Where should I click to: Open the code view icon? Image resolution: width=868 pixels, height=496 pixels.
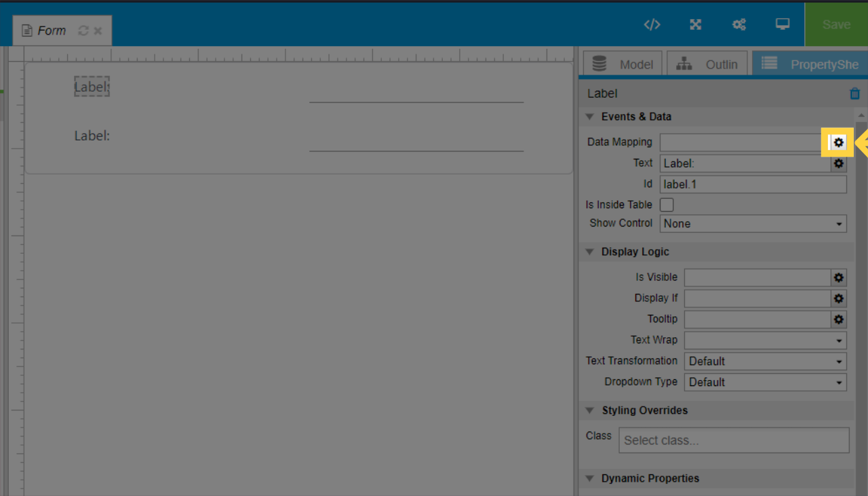[x=652, y=24]
